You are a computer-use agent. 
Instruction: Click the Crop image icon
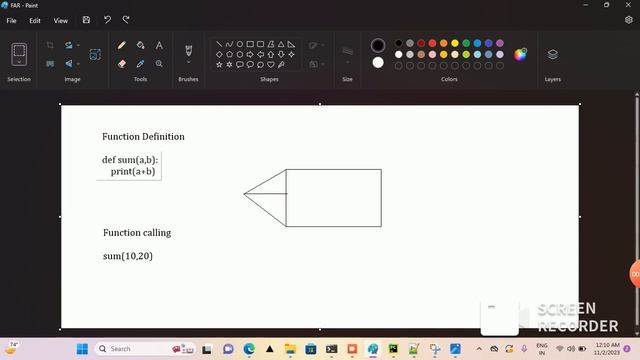point(50,45)
